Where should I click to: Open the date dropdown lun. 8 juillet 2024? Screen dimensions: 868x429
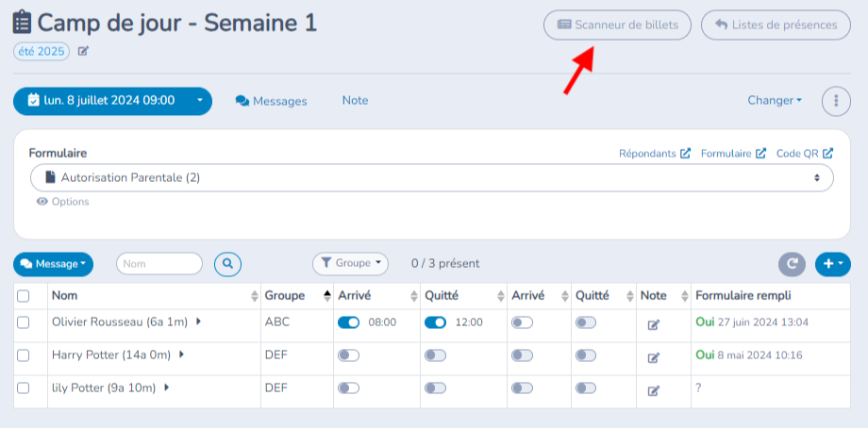pos(112,101)
